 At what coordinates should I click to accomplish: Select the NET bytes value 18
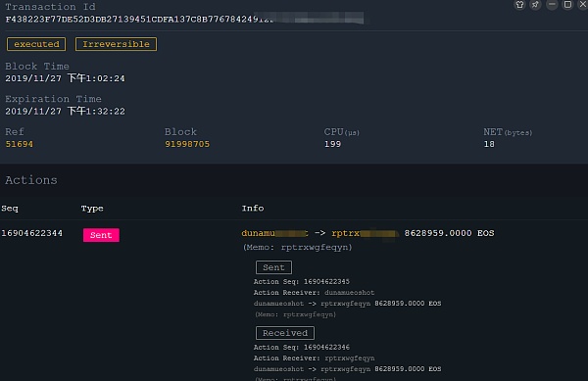coord(489,144)
